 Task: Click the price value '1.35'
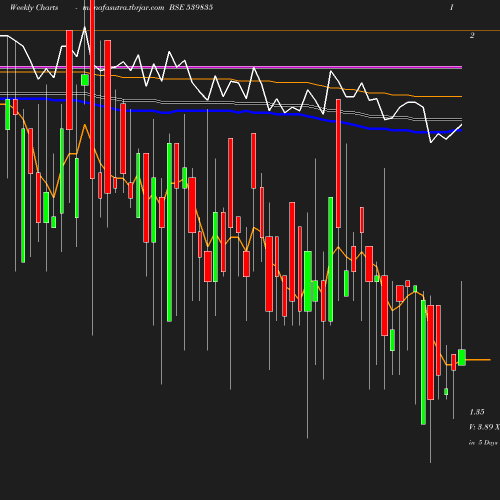(477, 412)
